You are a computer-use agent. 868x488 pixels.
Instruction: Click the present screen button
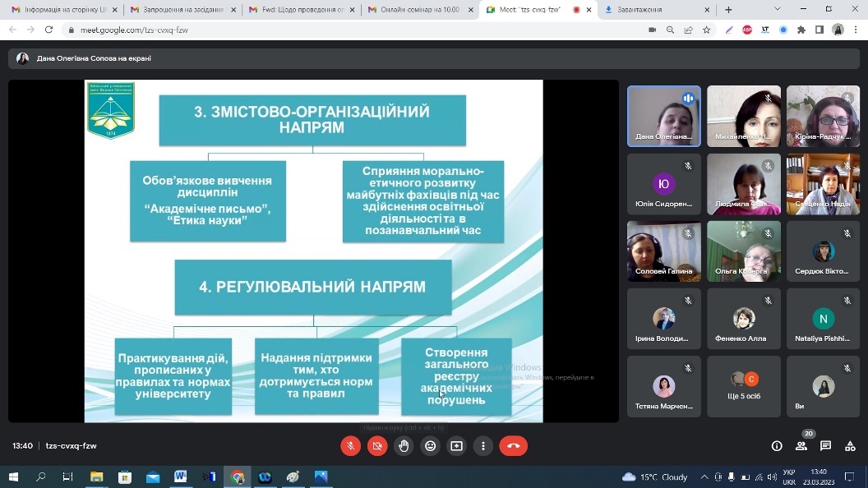pyautogui.click(x=457, y=446)
